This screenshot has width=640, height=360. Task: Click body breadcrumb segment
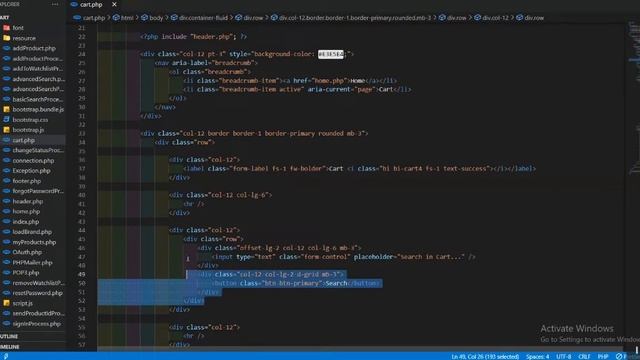(x=152, y=18)
